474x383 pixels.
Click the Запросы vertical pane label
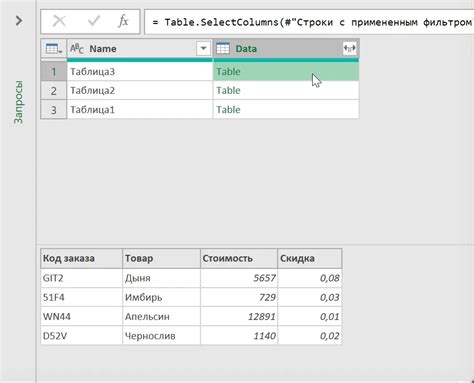click(19, 102)
